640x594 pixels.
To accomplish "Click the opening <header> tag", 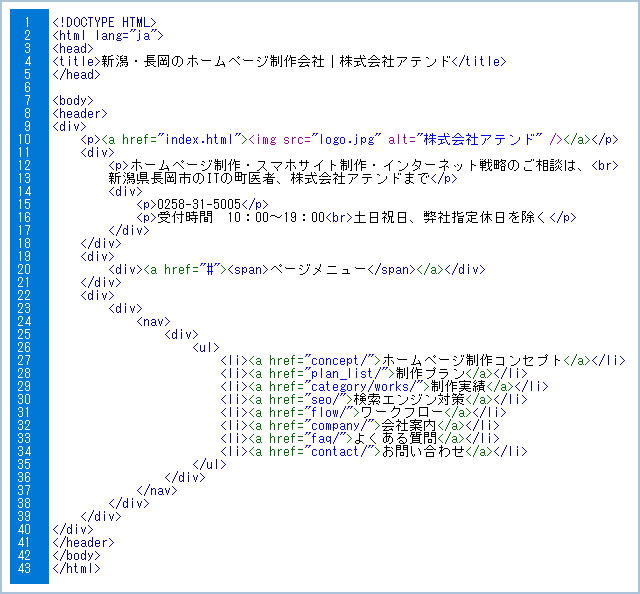I will click(x=80, y=113).
